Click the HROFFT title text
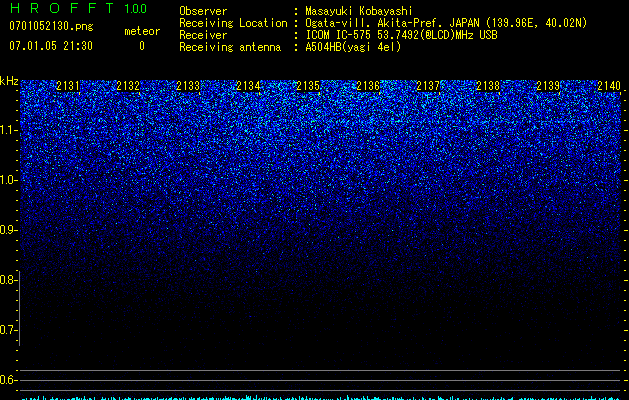Viewport: 629px width, 400px height. coord(62,8)
